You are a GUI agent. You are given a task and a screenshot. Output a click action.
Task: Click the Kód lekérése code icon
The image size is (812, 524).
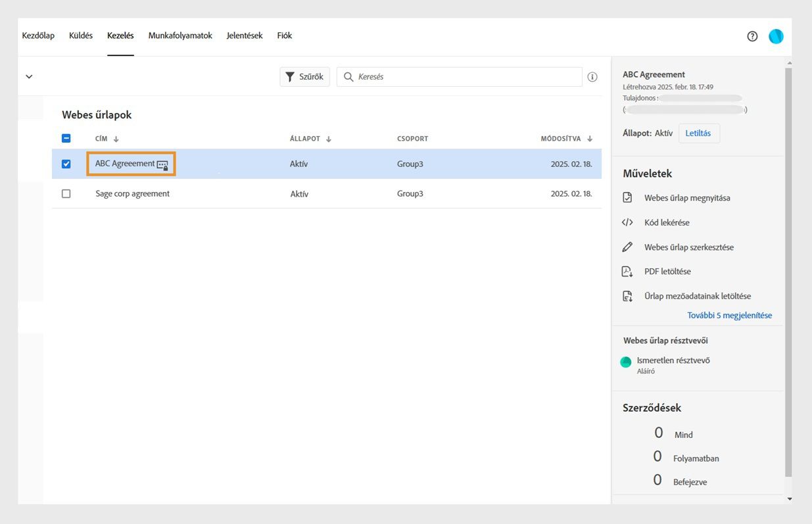[627, 222]
